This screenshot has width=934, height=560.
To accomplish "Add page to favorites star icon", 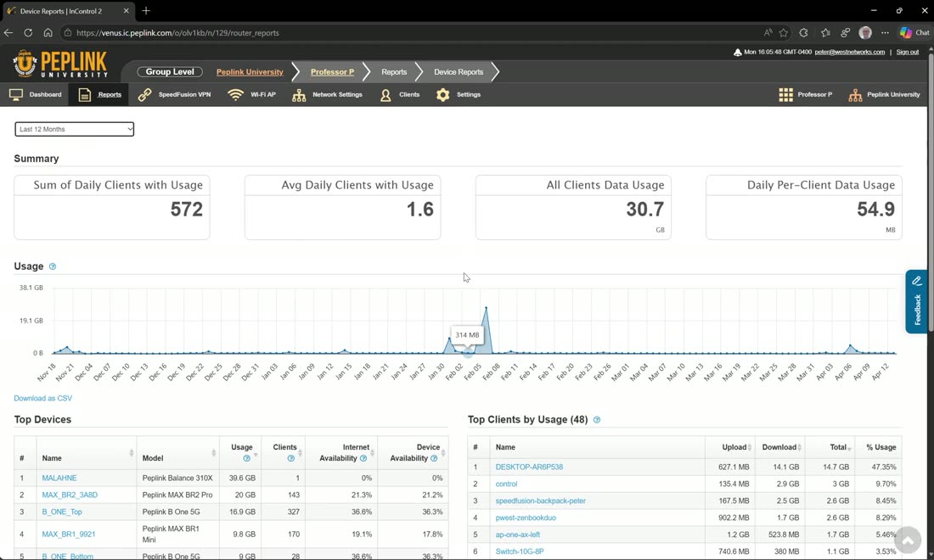I will pyautogui.click(x=784, y=33).
